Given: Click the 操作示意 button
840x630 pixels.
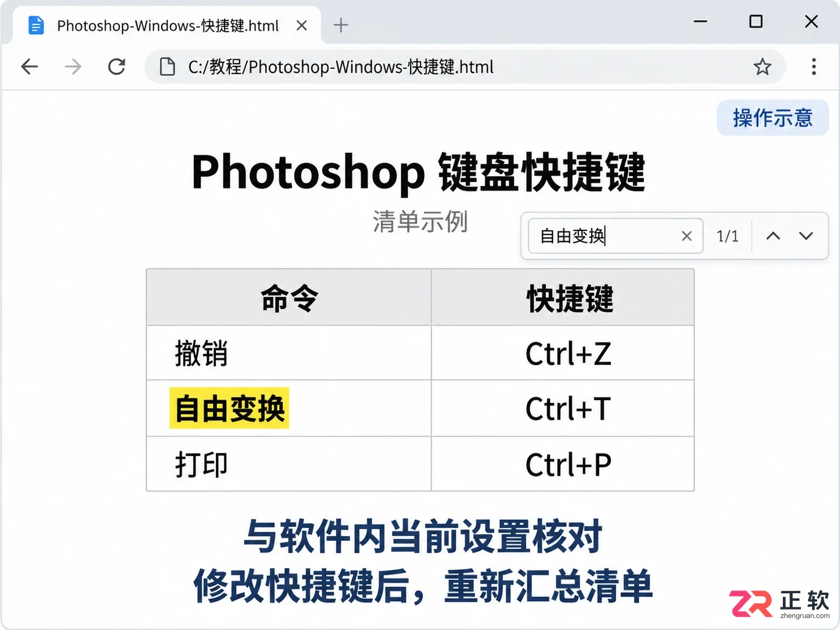Looking at the screenshot, I should pos(772,118).
